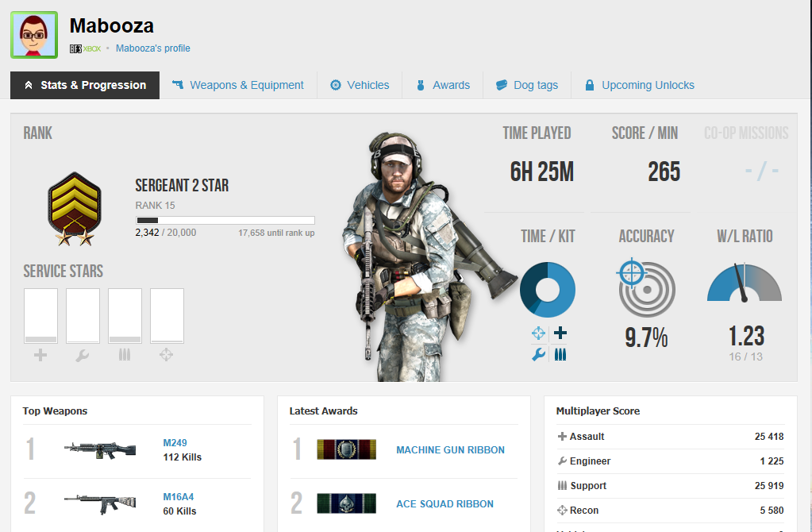Click the '16 / 13' win loss count

click(x=745, y=357)
